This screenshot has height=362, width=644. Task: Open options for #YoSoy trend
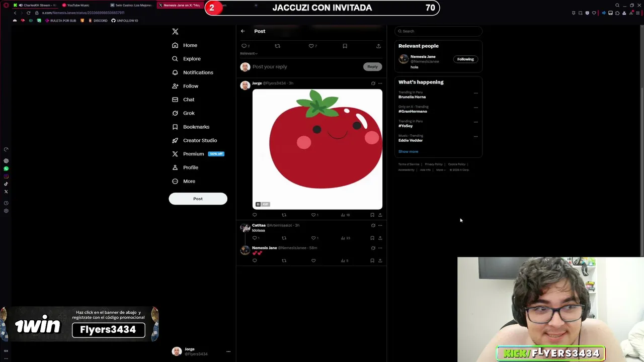475,122
